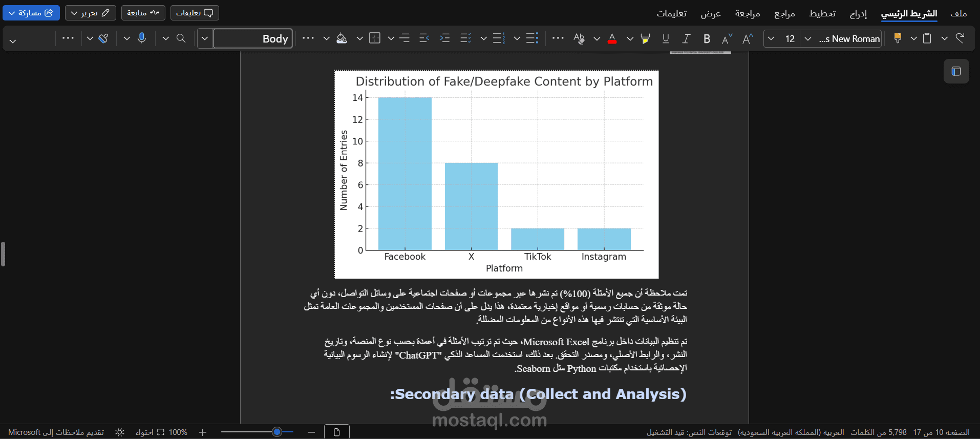
Task: Click the Shrink Font icon
Action: tap(727, 38)
